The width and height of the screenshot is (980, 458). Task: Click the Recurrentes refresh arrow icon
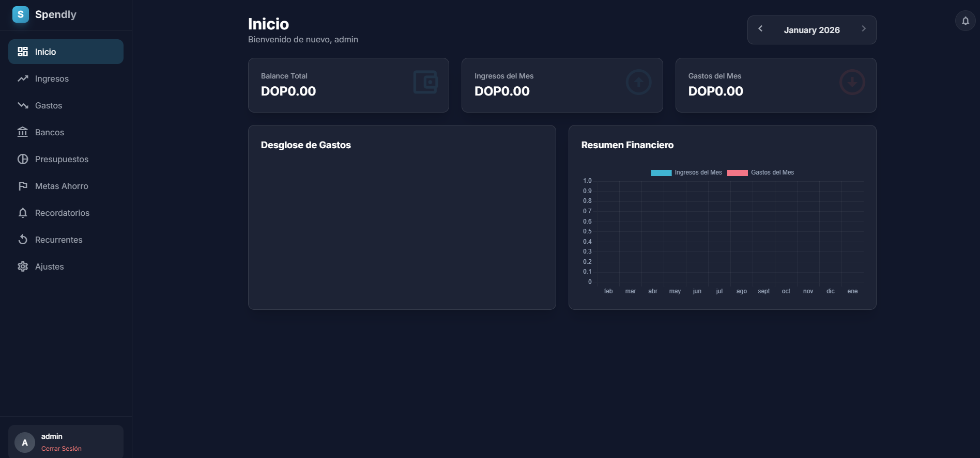pos(23,240)
